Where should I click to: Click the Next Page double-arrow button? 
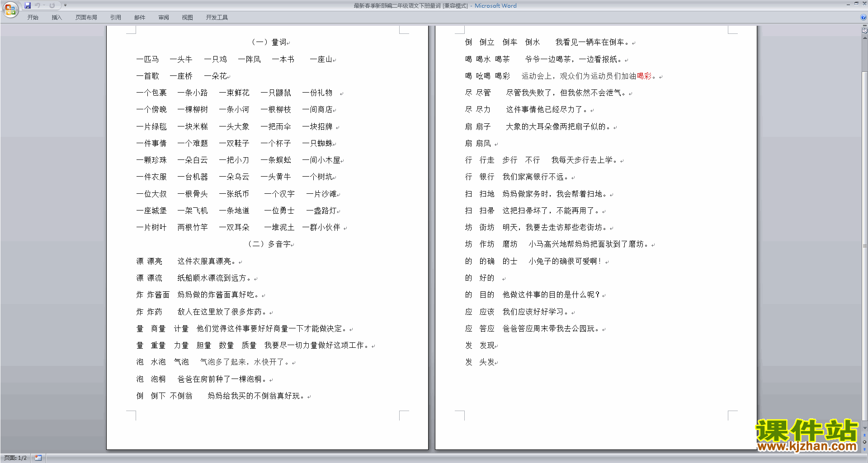864,449
